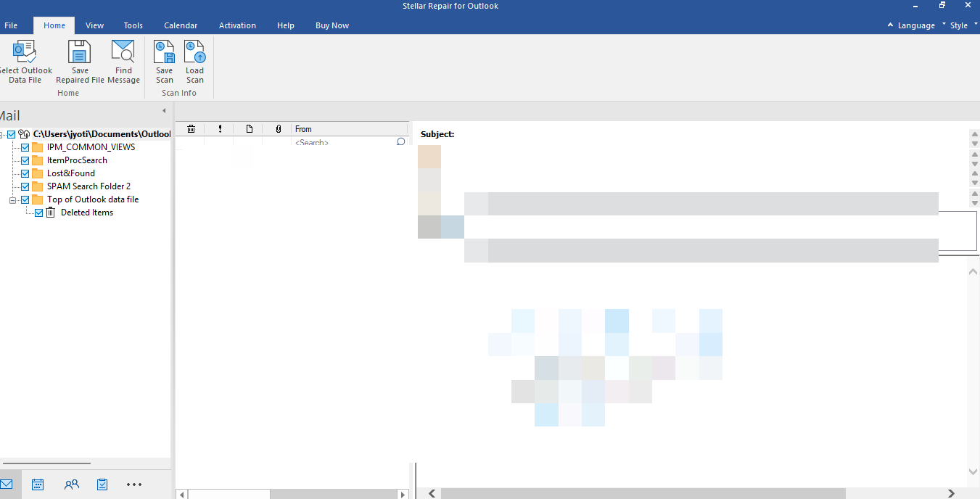Click message list scroll left arrow
This screenshot has height=499, width=980.
(x=182, y=494)
